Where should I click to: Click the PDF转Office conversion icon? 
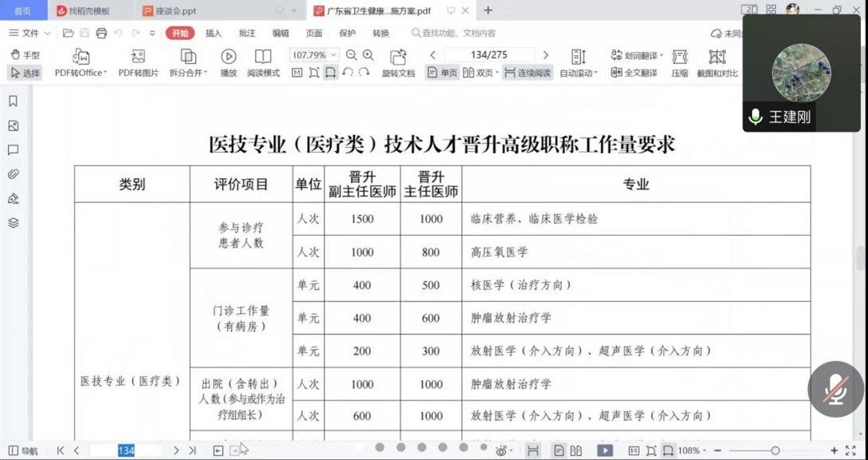(x=81, y=57)
